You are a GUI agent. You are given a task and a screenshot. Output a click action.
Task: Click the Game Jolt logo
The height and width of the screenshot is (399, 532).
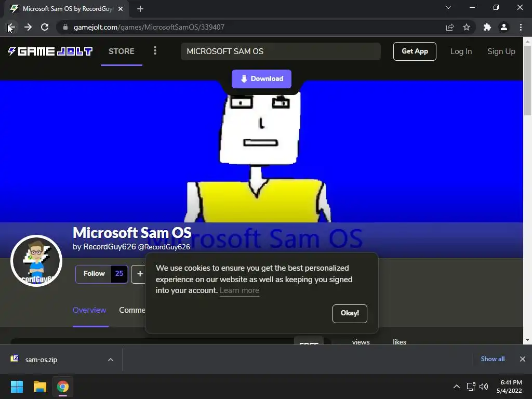pyautogui.click(x=50, y=51)
